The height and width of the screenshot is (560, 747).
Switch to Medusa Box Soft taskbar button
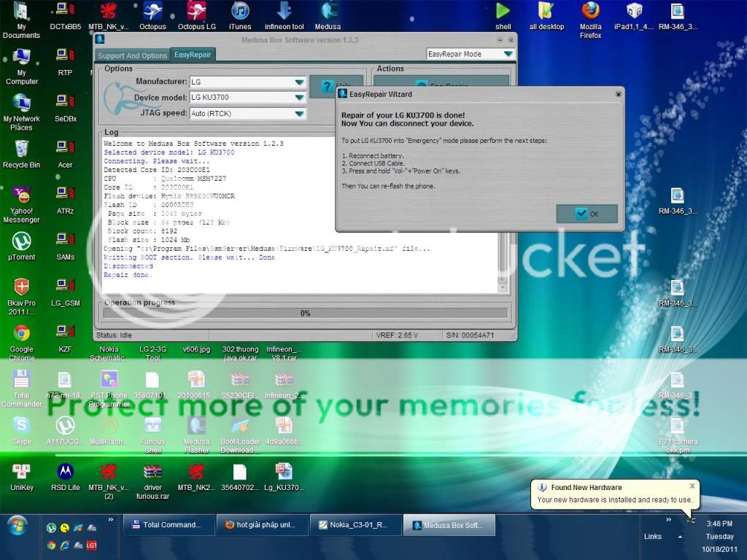(448, 525)
